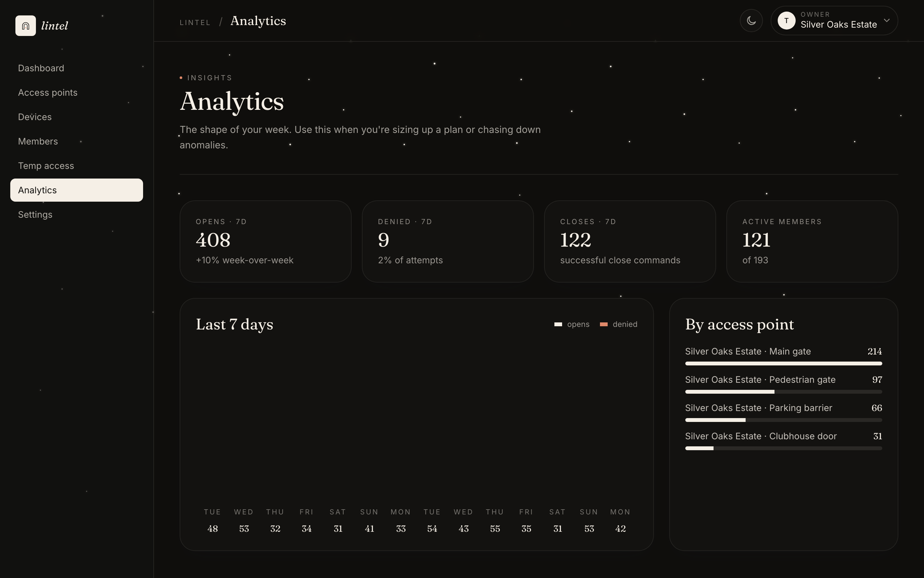
Task: Click the Main gate progress bar
Action: coord(783,363)
